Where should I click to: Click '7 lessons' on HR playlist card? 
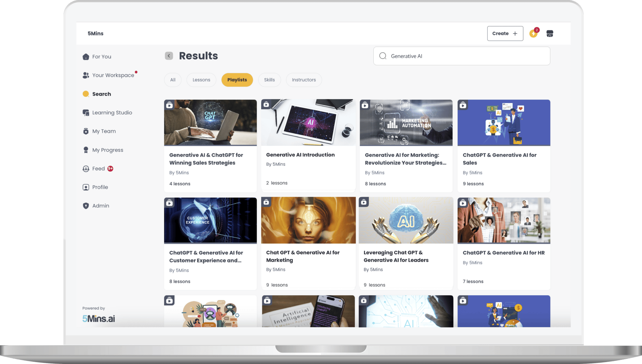coord(473,282)
